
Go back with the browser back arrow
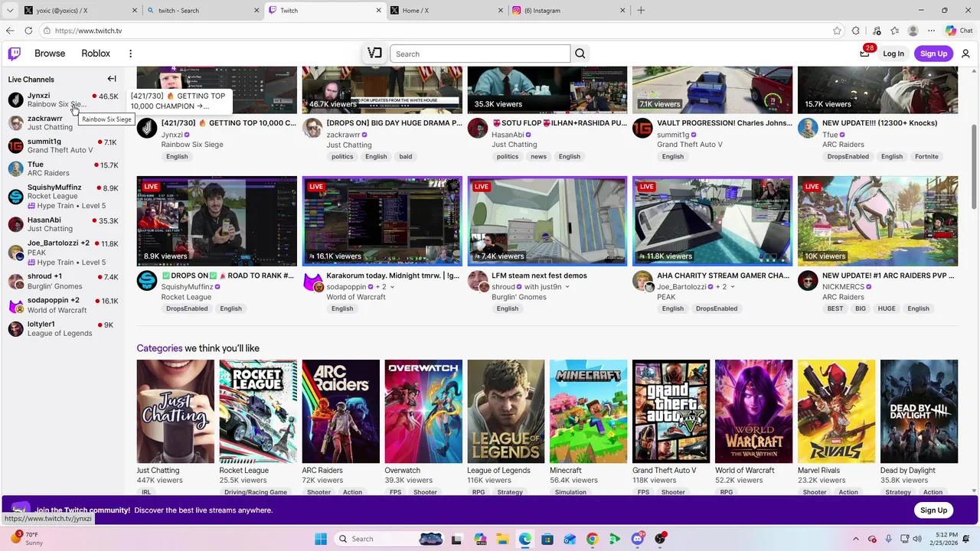(10, 31)
